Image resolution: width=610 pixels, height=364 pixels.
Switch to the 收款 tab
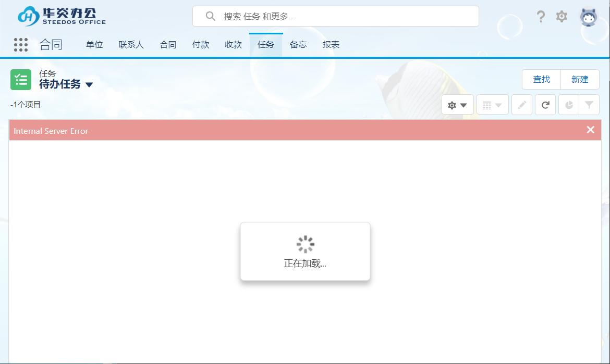tap(234, 45)
